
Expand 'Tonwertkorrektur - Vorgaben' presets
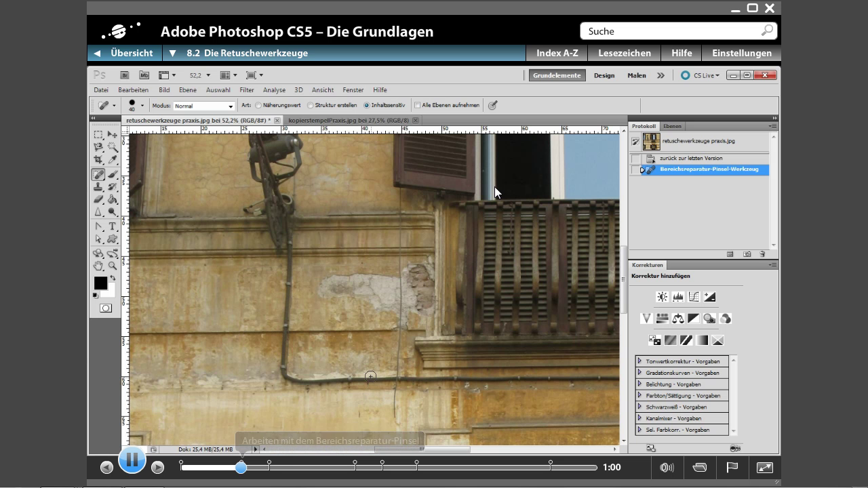[x=639, y=361]
